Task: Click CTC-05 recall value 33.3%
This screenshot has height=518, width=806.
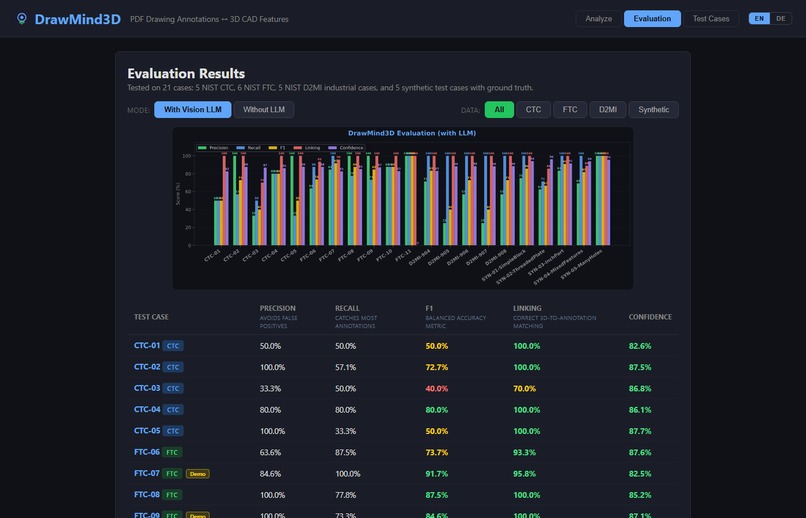Action: (x=345, y=431)
